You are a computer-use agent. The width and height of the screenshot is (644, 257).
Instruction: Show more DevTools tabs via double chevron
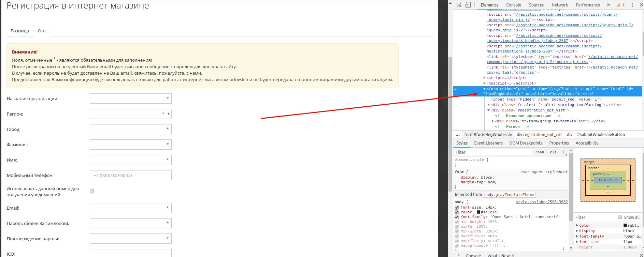pos(609,5)
